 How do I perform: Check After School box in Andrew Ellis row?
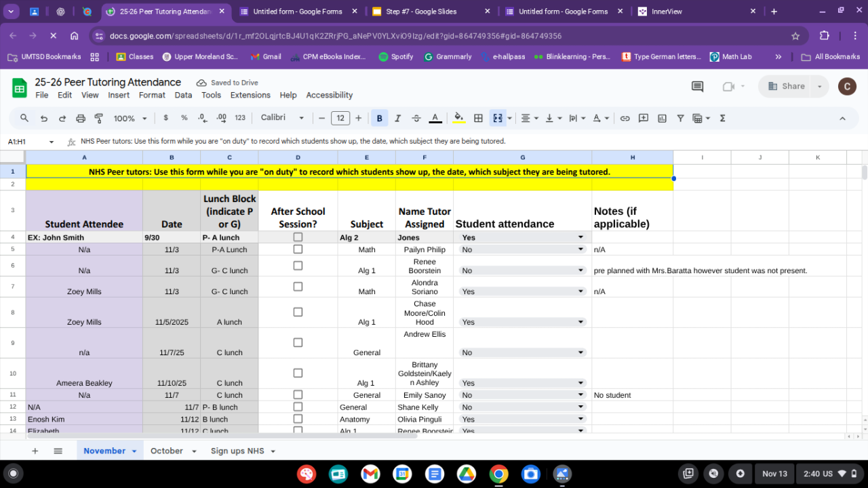tap(298, 343)
